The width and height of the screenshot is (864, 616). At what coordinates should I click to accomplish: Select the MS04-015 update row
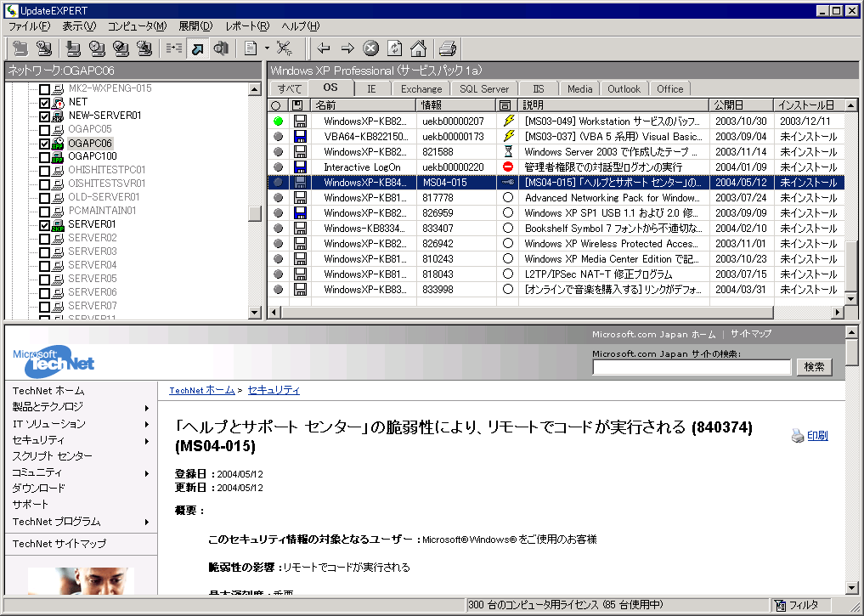(556, 183)
